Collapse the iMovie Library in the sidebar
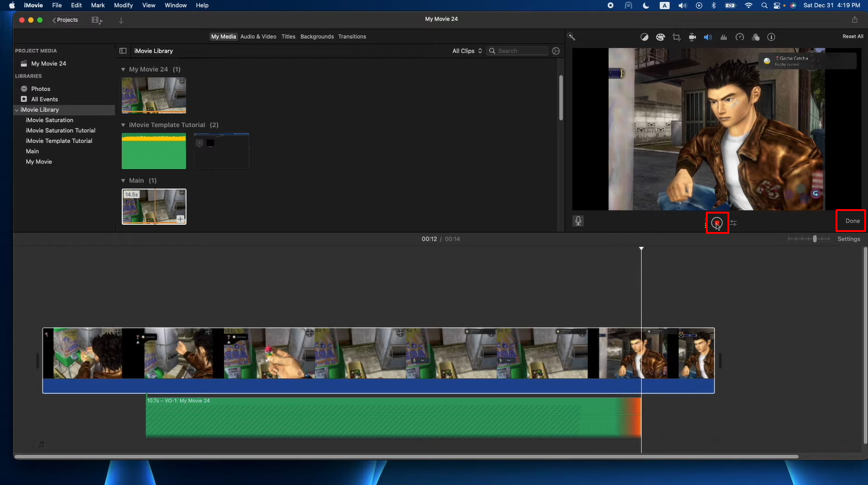 (17, 109)
